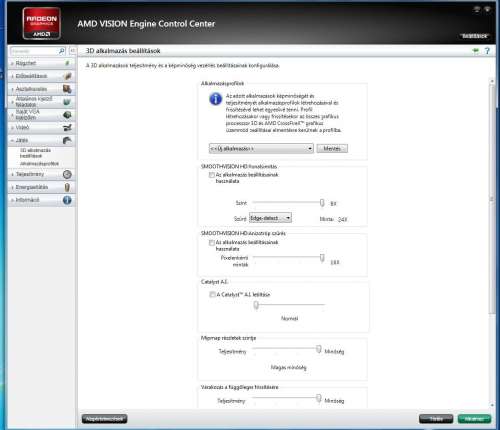Click the Catalyst A.I. slider handle
The height and width of the screenshot is (430, 500).
[x=256, y=305]
